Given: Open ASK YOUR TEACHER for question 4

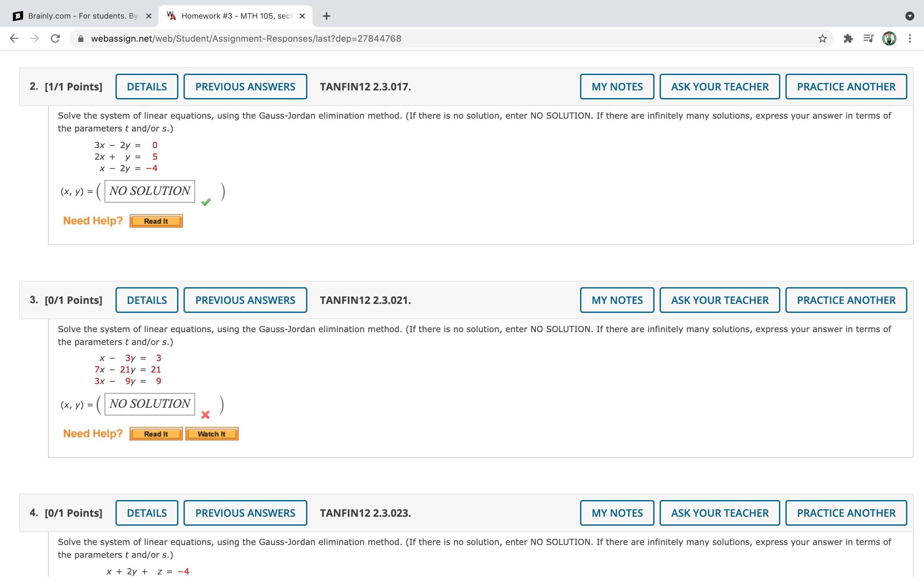Looking at the screenshot, I should (x=719, y=513).
